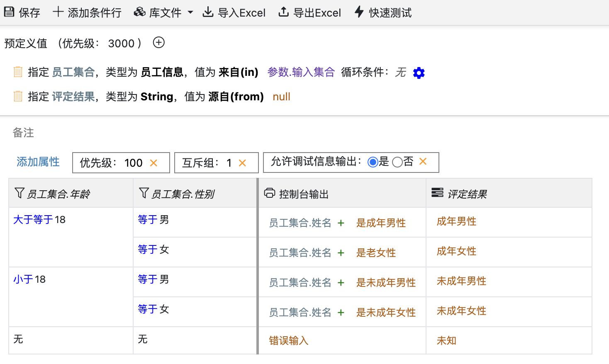Click the save disk icon

click(9, 12)
